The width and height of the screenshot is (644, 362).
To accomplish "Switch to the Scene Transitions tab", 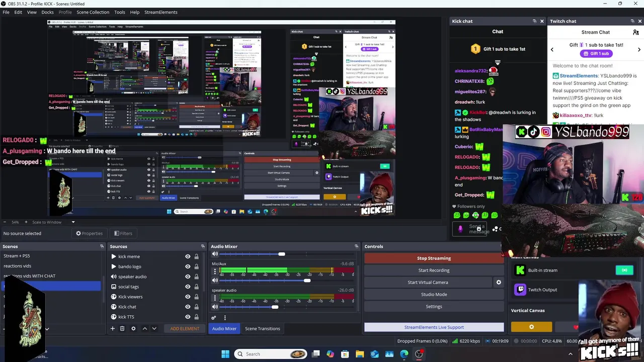I will (x=262, y=328).
